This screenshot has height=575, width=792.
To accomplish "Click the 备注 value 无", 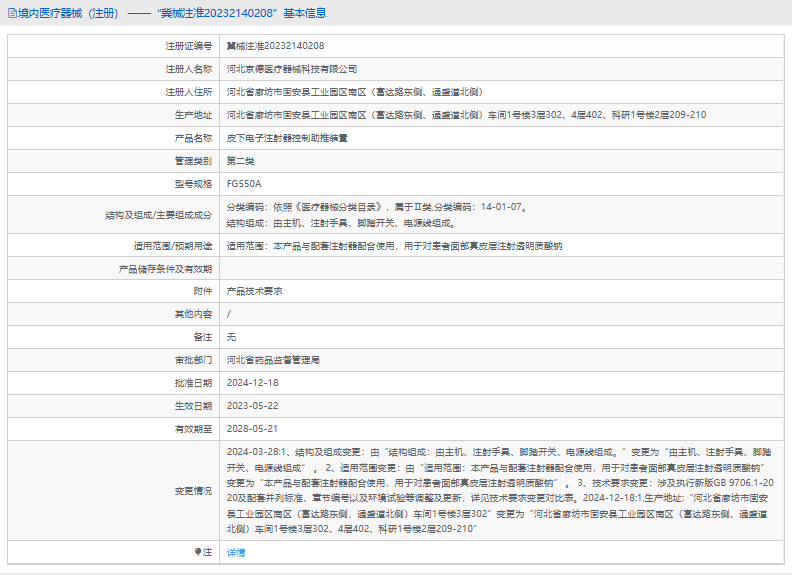I will click(x=231, y=337).
